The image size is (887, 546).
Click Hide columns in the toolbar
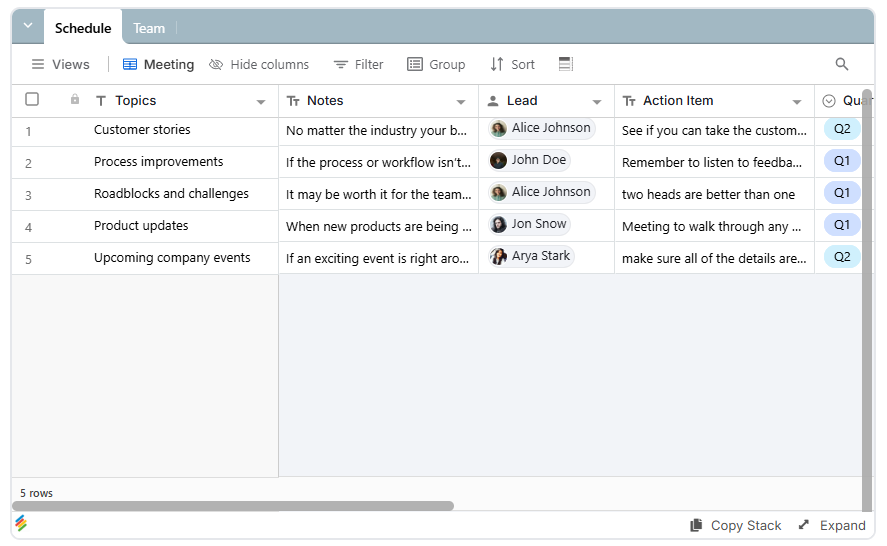[x=259, y=65]
